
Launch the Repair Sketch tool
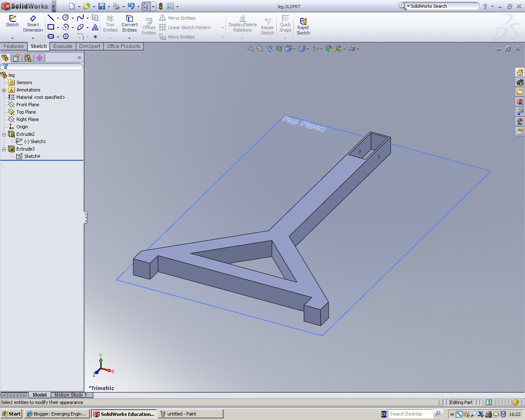[x=267, y=25]
